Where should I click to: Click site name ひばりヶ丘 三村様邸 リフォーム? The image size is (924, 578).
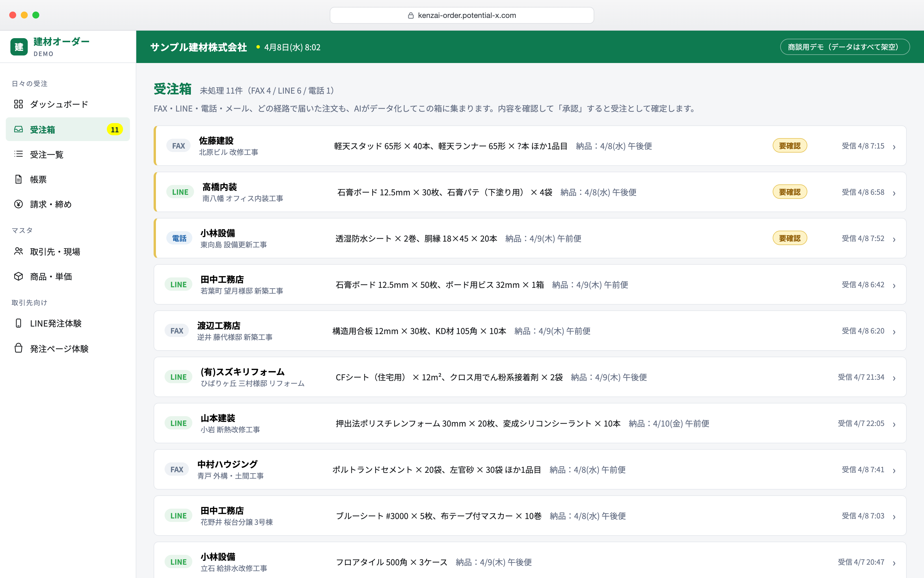252,384
